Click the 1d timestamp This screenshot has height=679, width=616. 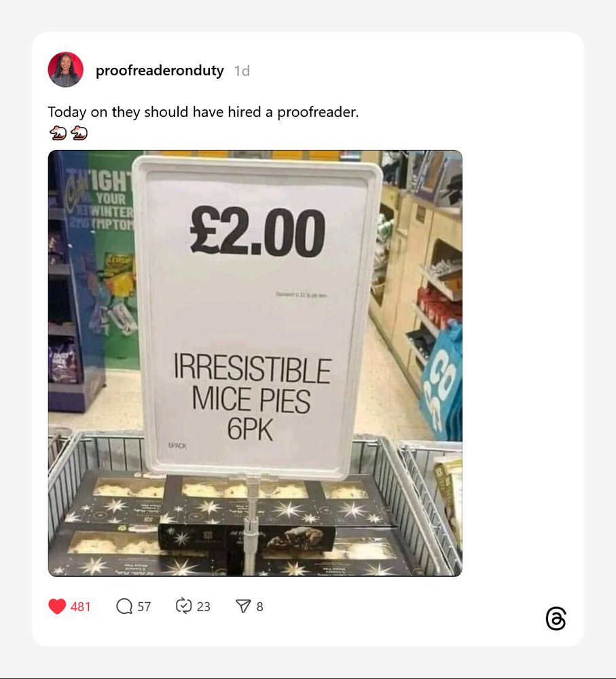242,71
